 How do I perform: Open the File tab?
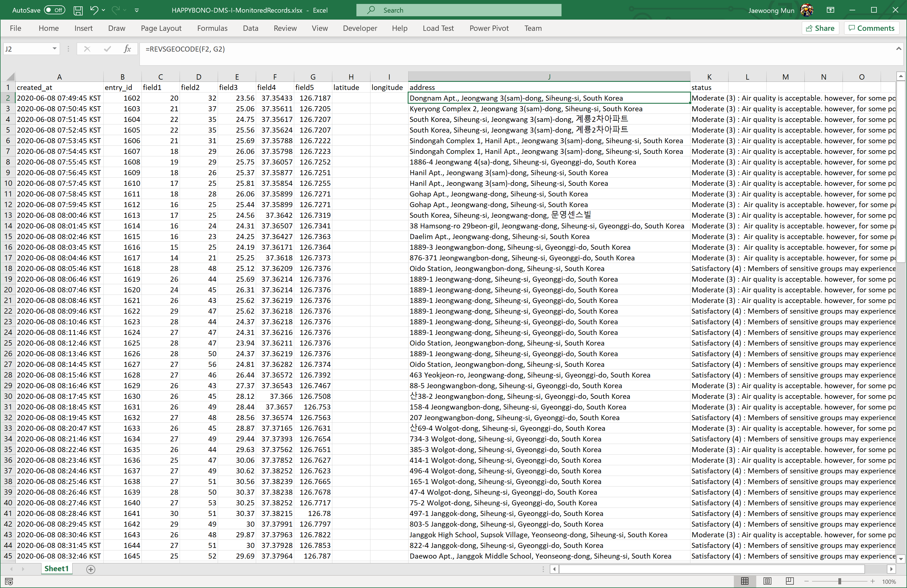pos(15,28)
